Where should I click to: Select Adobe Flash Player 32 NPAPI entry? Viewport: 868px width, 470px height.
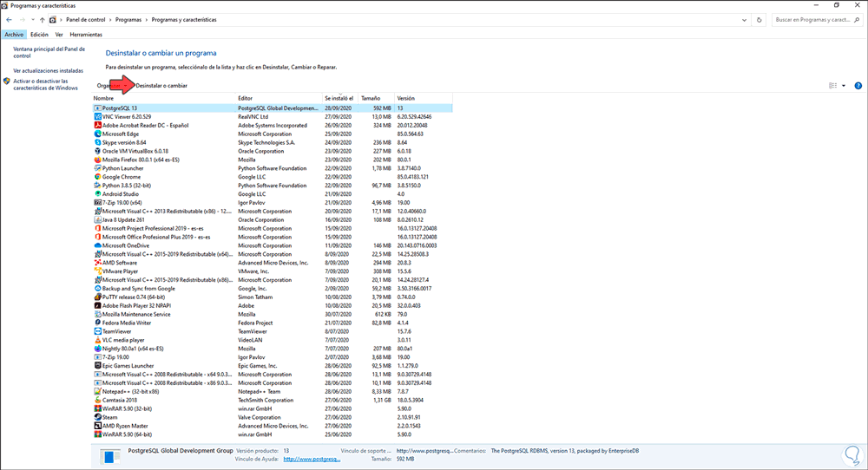[x=273, y=306]
